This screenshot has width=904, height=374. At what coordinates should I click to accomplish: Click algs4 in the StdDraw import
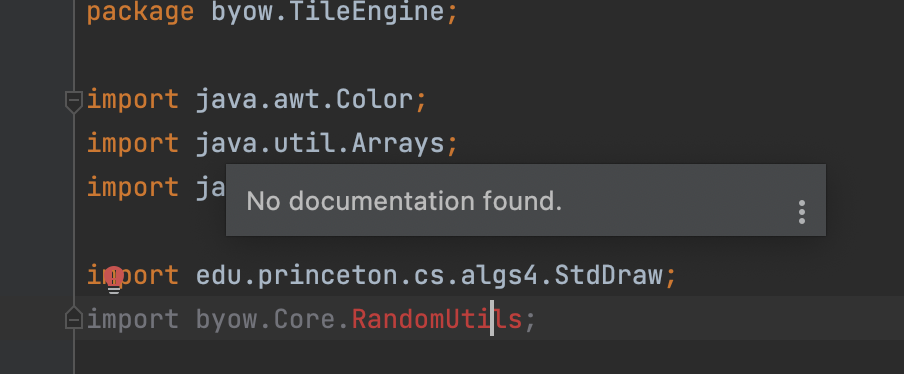point(499,277)
